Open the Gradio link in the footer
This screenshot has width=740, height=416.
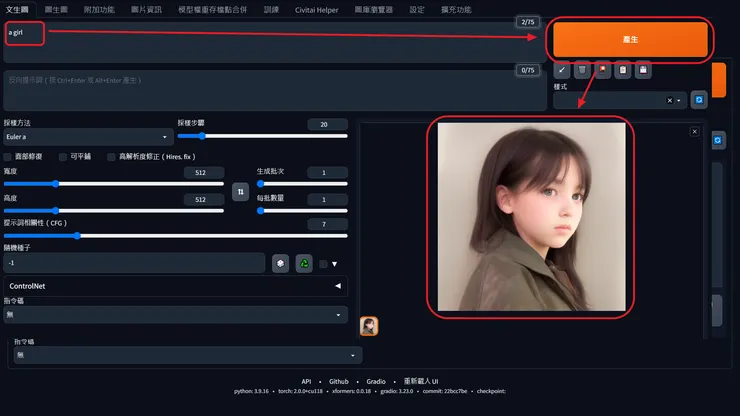376,382
